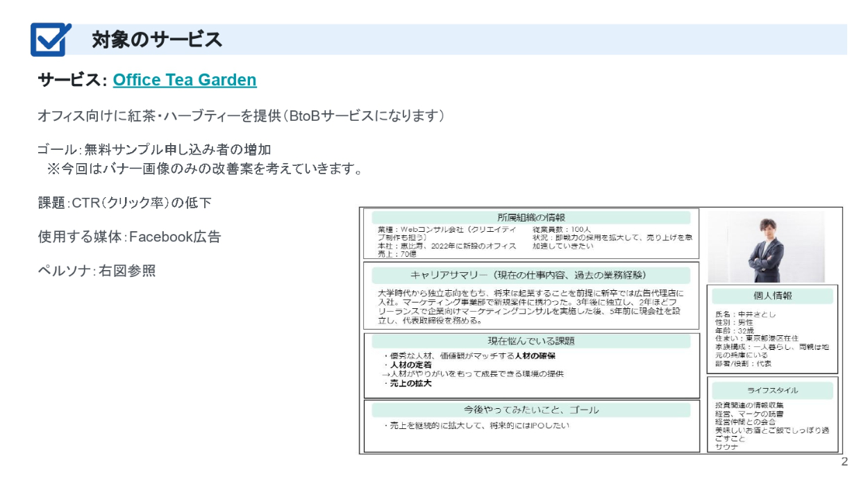
Task: Click the BtoB service description line
Action: (x=240, y=117)
